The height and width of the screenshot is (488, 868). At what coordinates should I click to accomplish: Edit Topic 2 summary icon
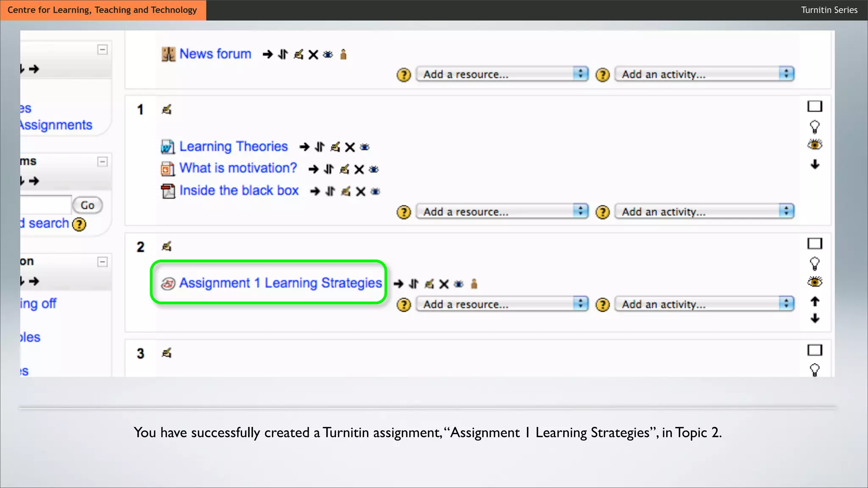coord(167,246)
